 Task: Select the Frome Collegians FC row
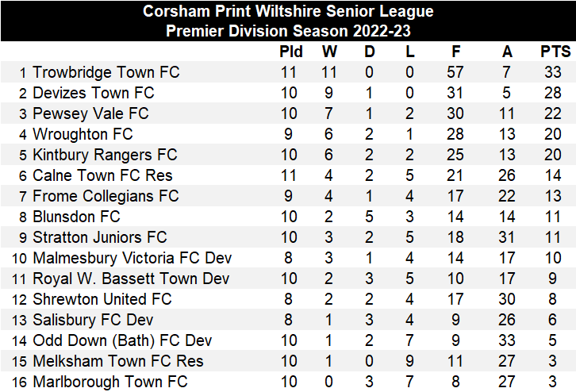coord(106,196)
